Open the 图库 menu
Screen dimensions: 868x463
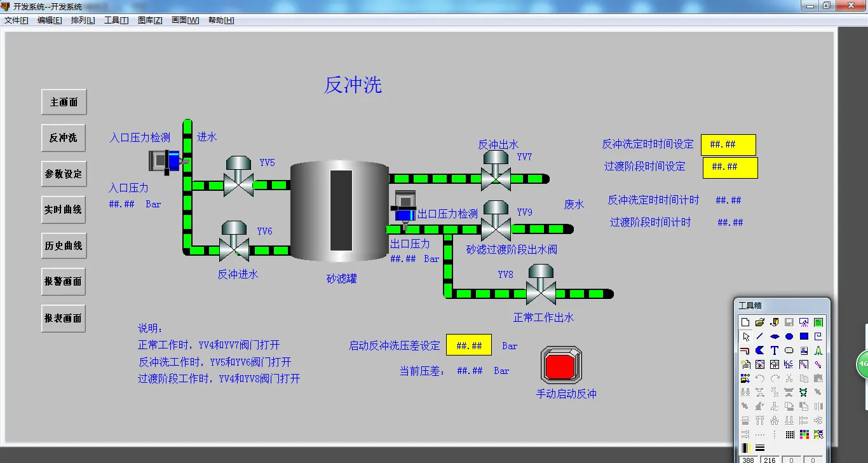150,20
